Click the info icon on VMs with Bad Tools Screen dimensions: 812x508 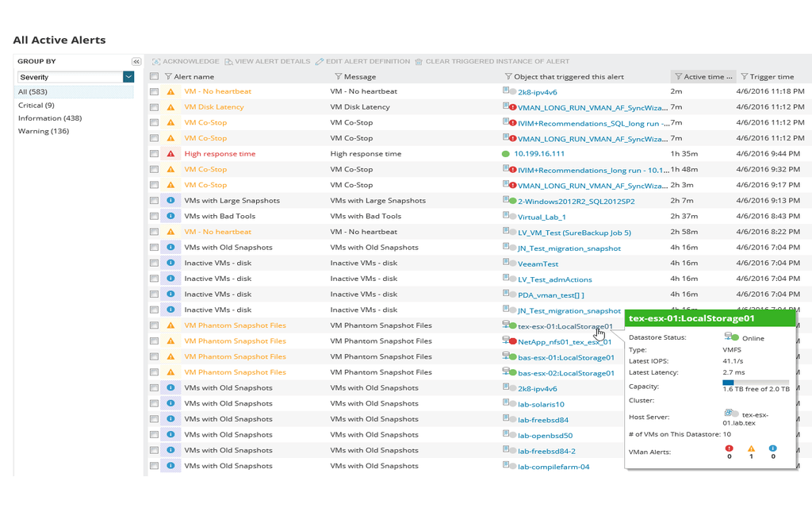170,216
